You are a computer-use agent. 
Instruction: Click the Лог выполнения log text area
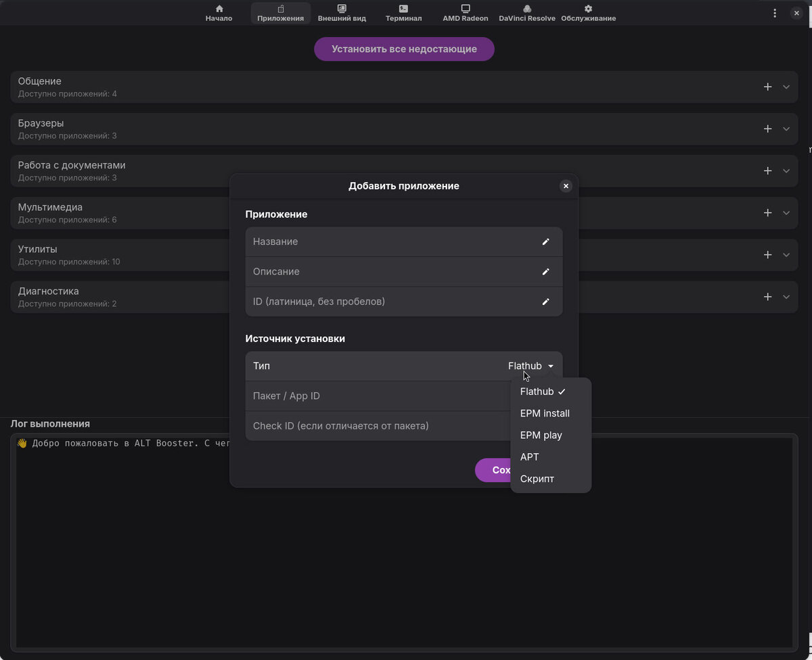(404, 542)
